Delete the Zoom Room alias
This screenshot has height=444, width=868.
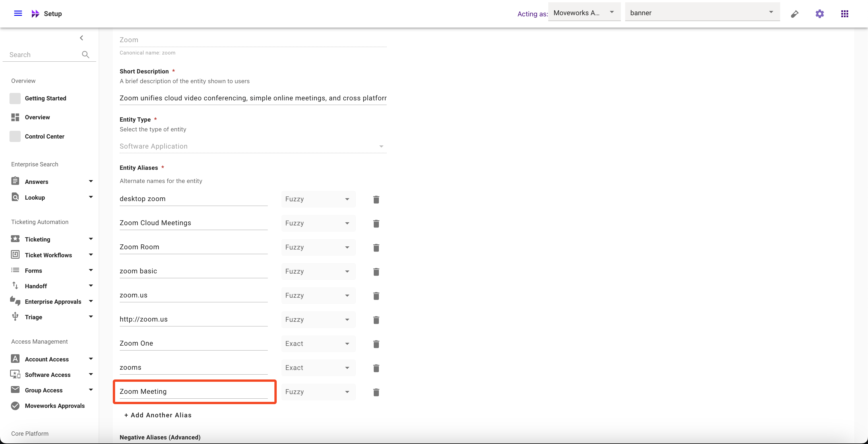click(376, 248)
